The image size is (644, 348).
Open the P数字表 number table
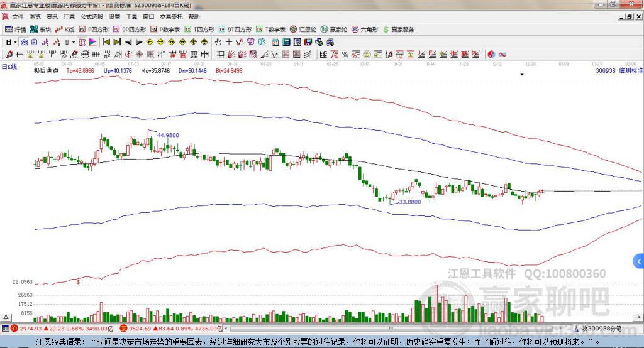pos(165,29)
